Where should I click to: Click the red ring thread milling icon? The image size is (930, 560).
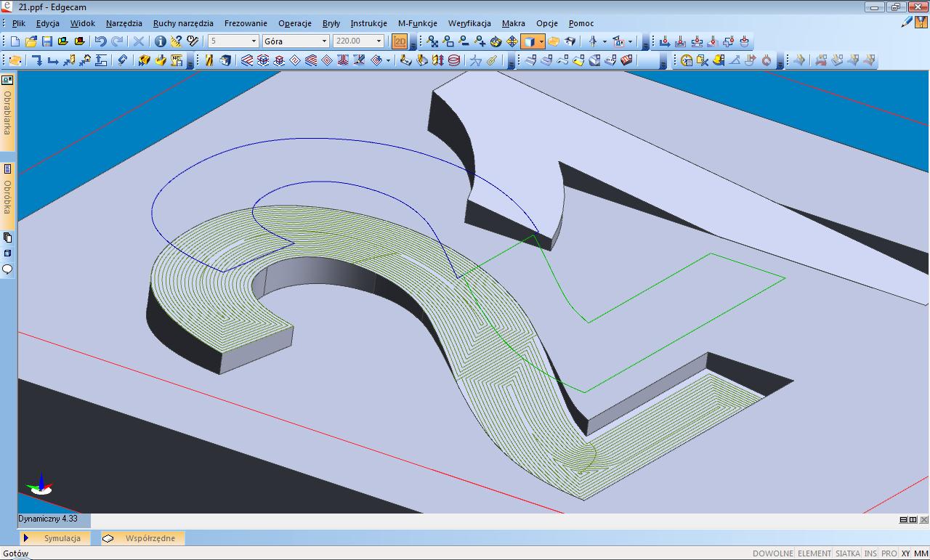pyautogui.click(x=455, y=60)
